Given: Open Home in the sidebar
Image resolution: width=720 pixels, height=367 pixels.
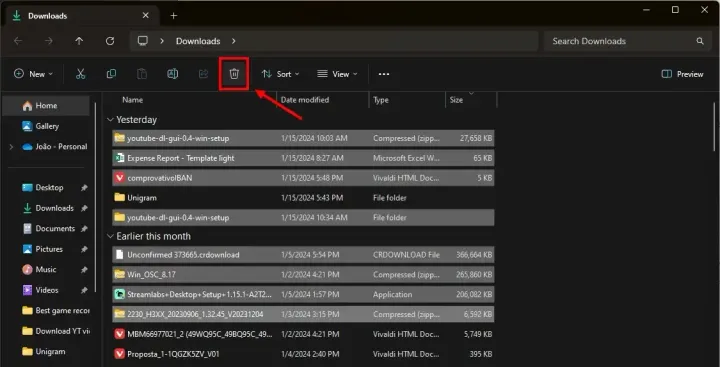Looking at the screenshot, I should coord(46,106).
